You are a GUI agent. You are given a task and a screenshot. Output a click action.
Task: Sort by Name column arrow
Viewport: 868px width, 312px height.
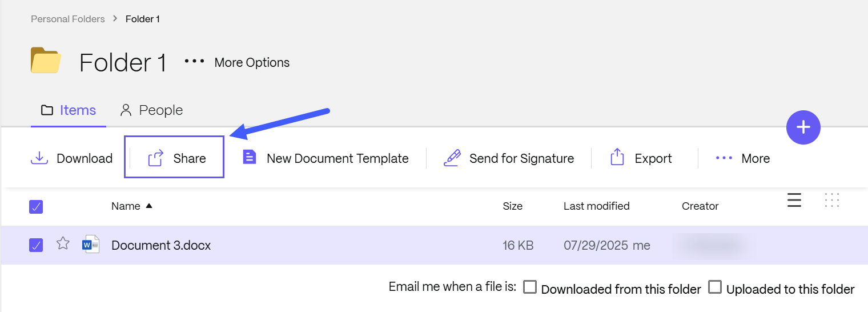[149, 206]
